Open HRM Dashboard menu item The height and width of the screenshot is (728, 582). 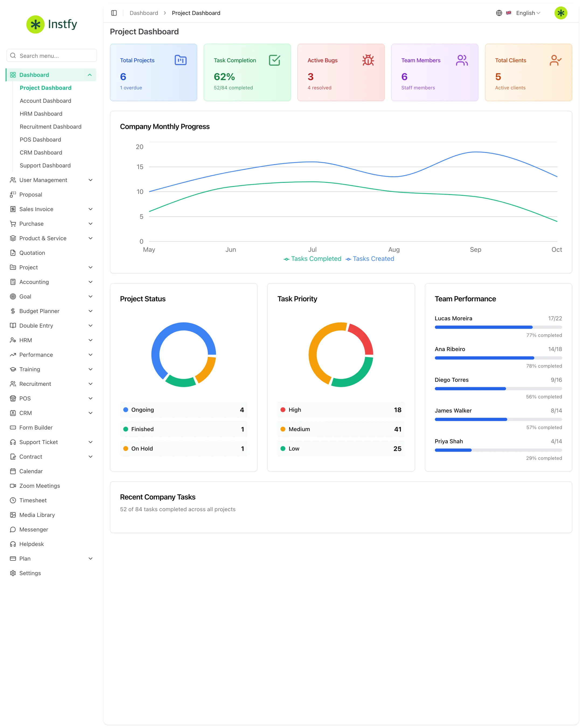(x=41, y=114)
